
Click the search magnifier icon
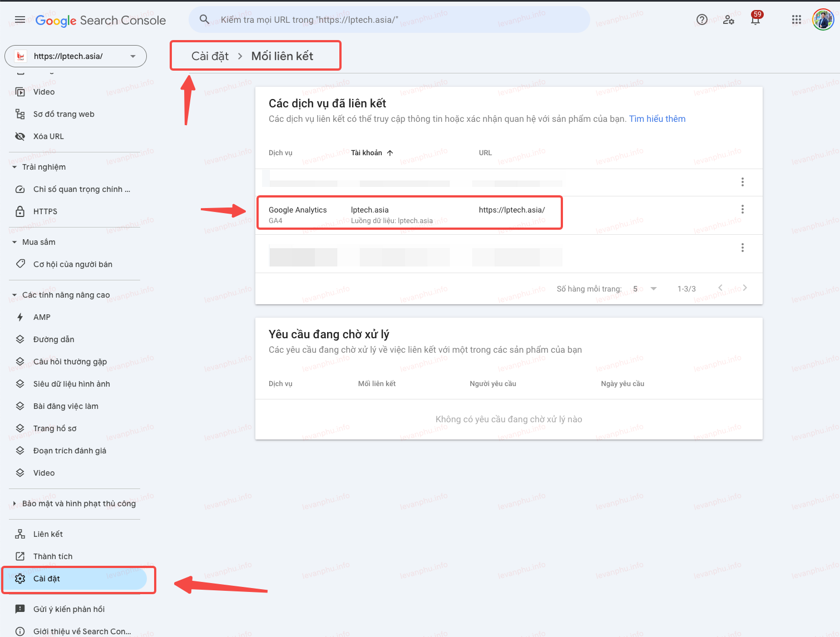[x=205, y=19]
